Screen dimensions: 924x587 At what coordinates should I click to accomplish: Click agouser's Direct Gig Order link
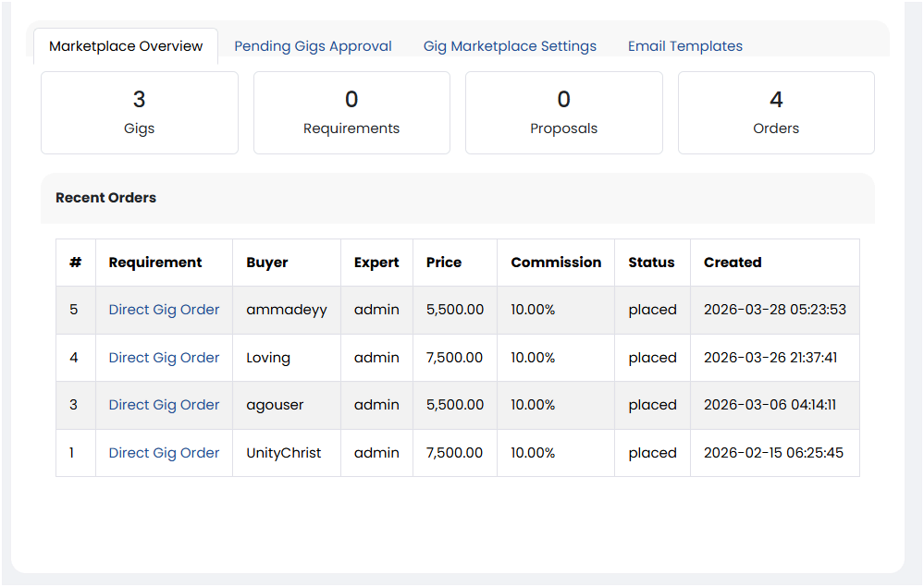[164, 405]
